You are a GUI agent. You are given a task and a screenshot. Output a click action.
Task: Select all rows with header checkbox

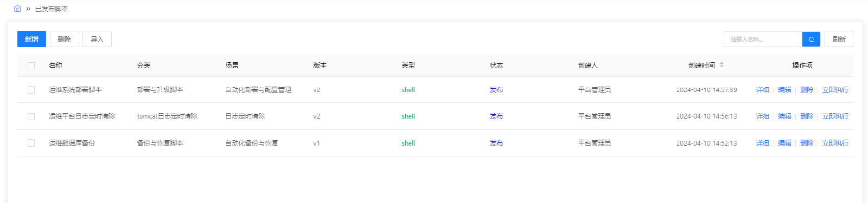31,66
